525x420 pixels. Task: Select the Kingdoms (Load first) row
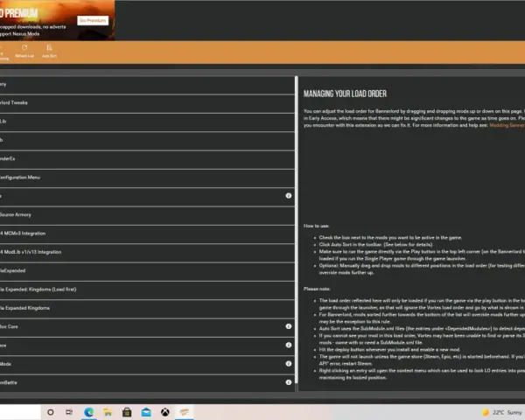(147, 290)
